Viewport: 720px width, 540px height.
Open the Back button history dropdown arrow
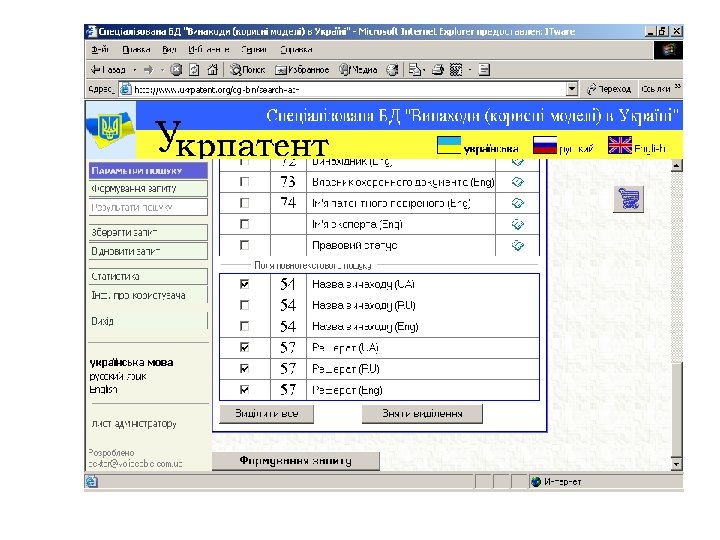[x=135, y=70]
